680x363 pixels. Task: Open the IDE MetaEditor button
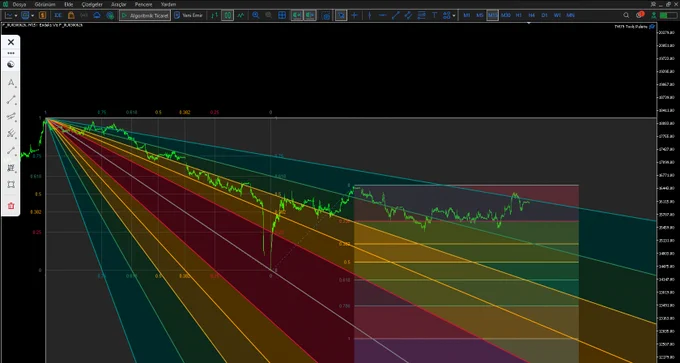pos(58,15)
